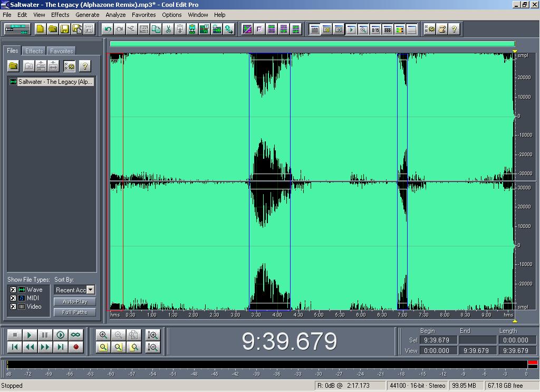Expand the Analyze menu

pyautogui.click(x=115, y=15)
